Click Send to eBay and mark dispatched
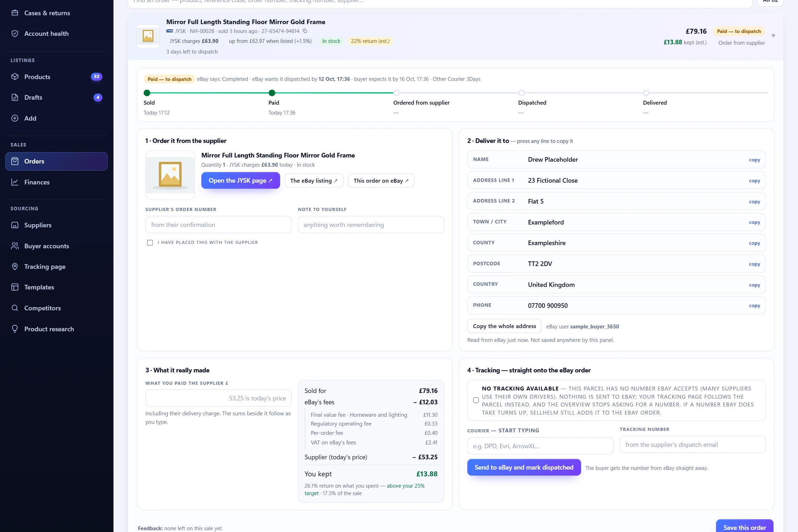The height and width of the screenshot is (532, 798). [x=524, y=467]
